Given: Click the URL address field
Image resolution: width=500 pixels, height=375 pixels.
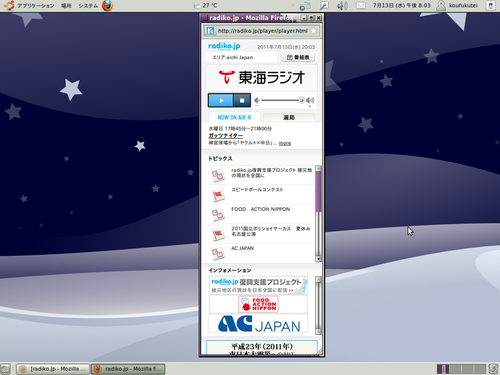Looking at the screenshot, I should tap(263, 31).
